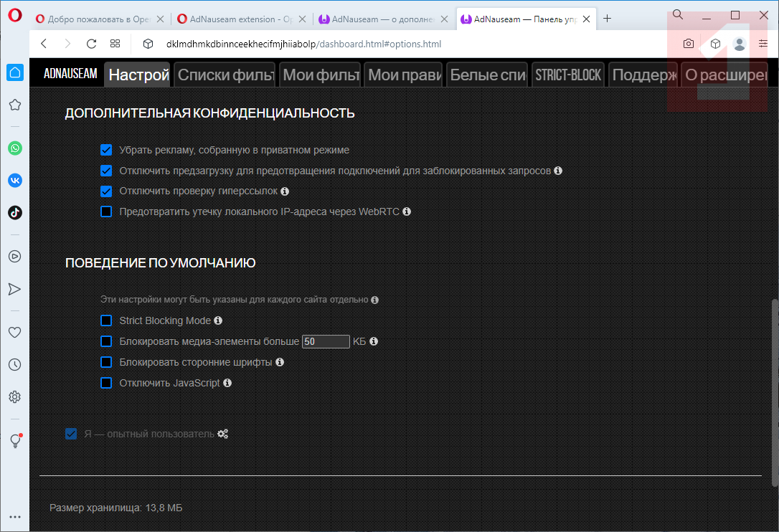The width and height of the screenshot is (779, 532).
Task: Click the Размер хранилища: 13,8 МБ text
Action: pos(115,508)
